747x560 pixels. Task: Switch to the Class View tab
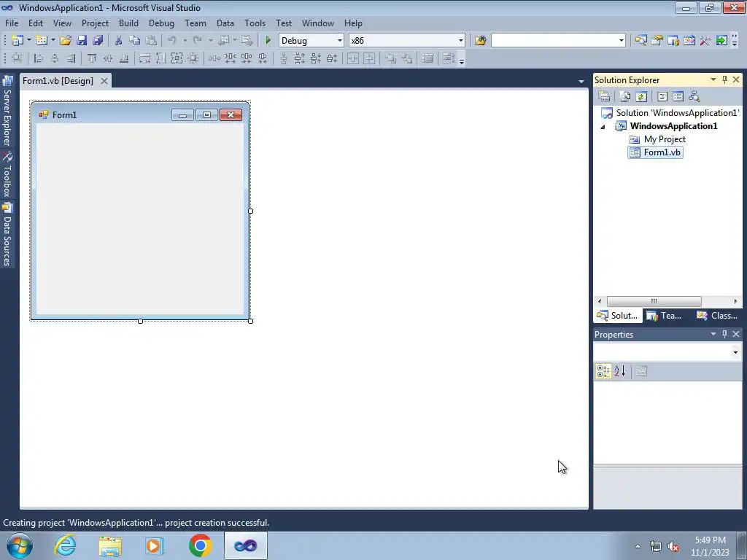tap(717, 316)
